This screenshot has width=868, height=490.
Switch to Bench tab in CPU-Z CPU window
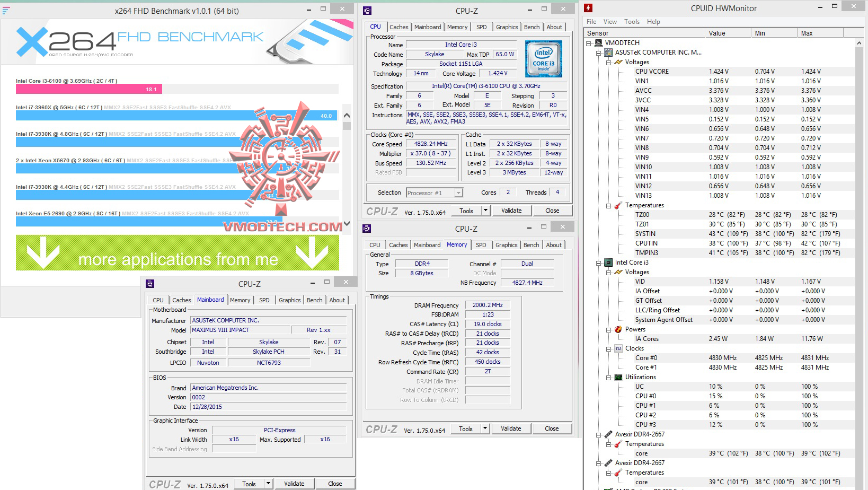pyautogui.click(x=532, y=27)
